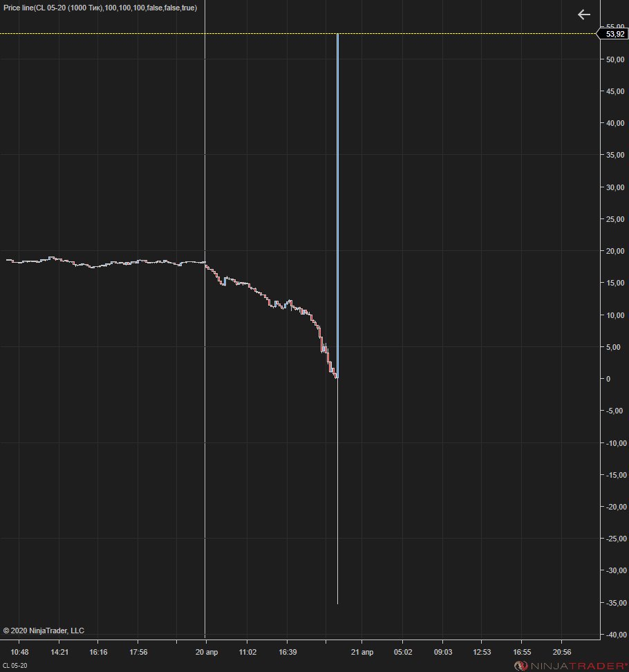Click the 12:53 time axis label

[482, 652]
